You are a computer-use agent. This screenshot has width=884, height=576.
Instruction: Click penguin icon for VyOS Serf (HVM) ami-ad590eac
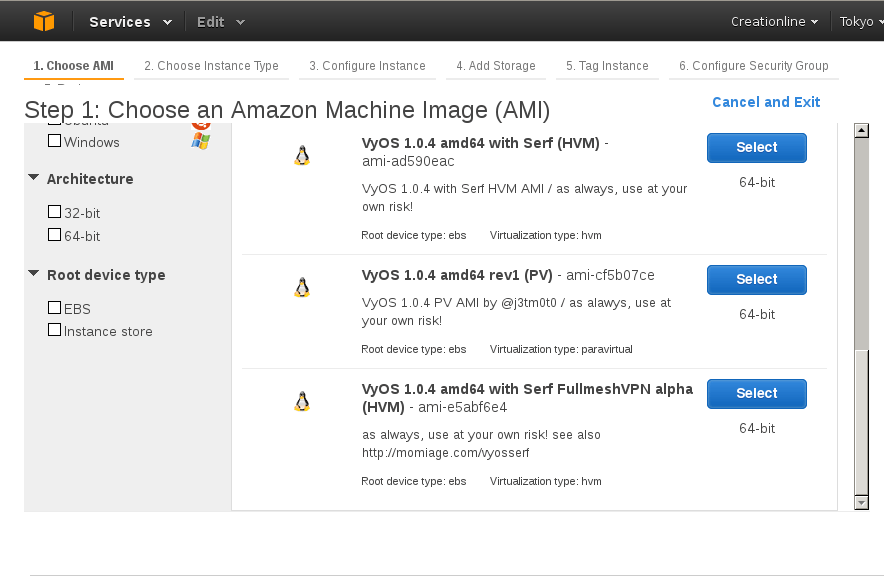pyautogui.click(x=302, y=156)
